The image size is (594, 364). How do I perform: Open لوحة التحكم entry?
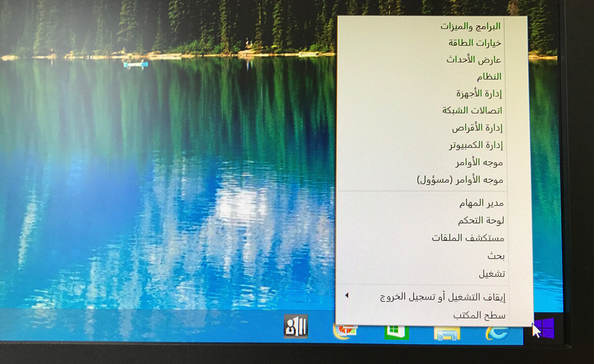[x=481, y=221]
